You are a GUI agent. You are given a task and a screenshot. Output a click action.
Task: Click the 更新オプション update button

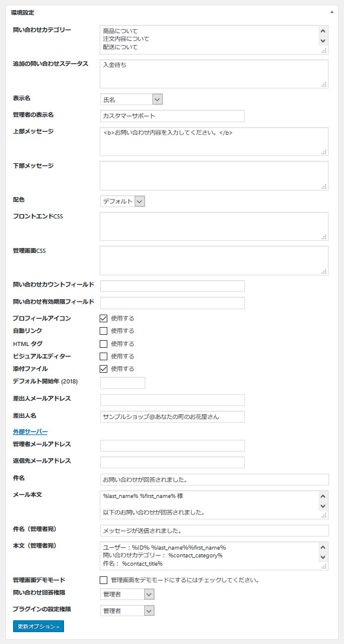(37, 626)
